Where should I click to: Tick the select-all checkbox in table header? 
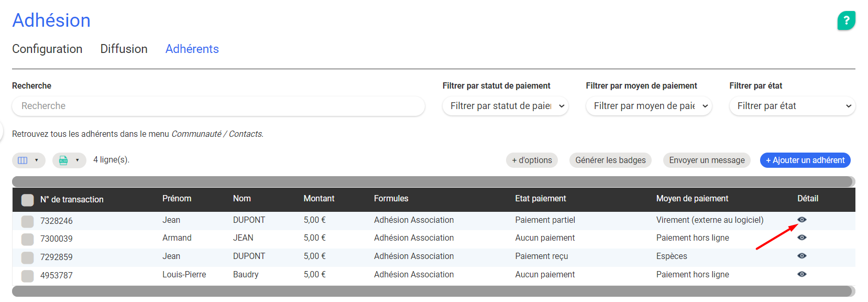[x=27, y=200]
